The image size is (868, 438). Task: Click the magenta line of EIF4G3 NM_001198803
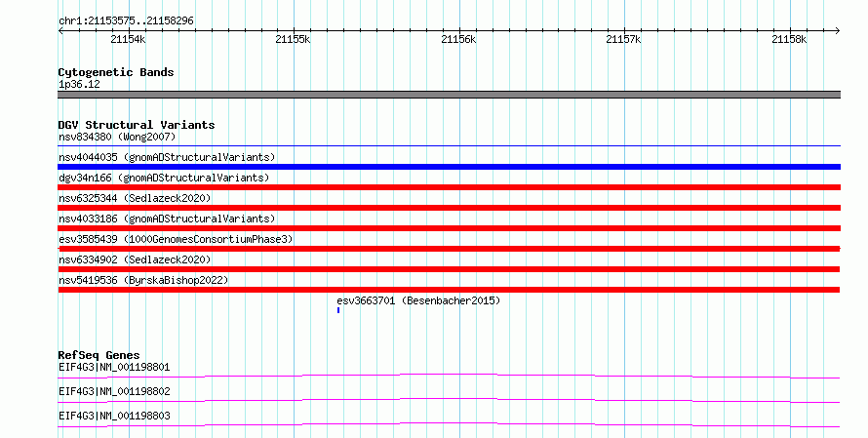pos(449,424)
